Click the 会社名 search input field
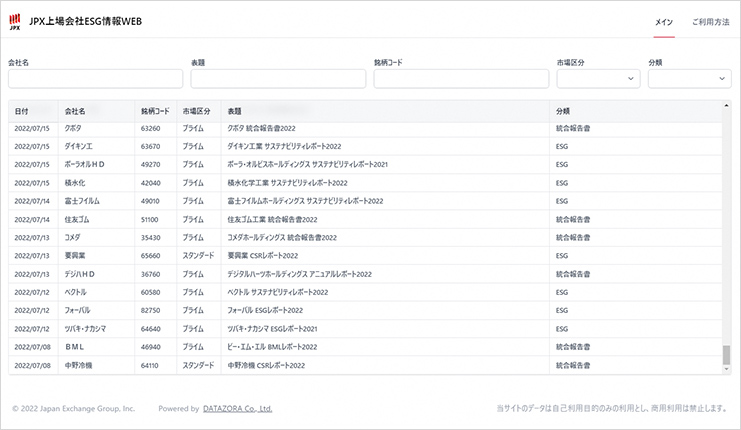741x430 pixels. (95, 79)
